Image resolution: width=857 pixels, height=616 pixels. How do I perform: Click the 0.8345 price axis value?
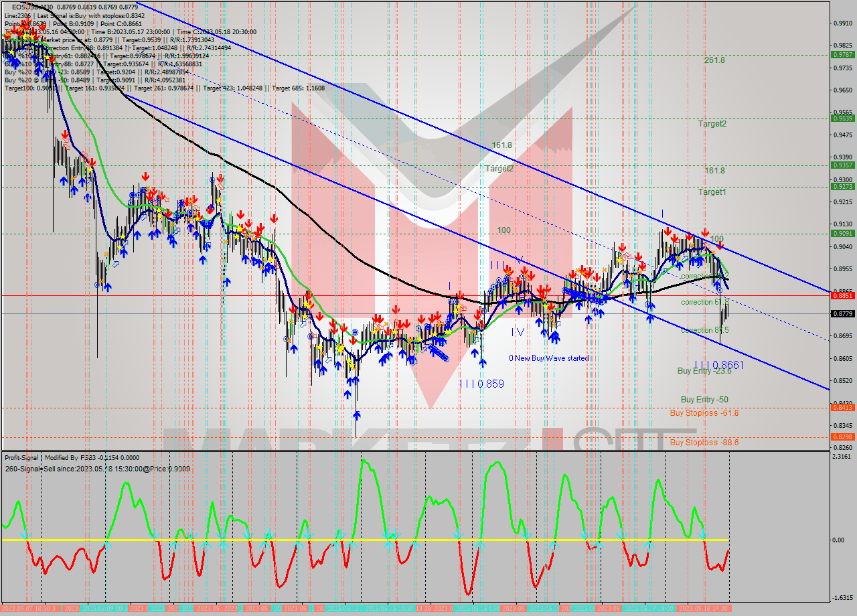[x=842, y=425]
